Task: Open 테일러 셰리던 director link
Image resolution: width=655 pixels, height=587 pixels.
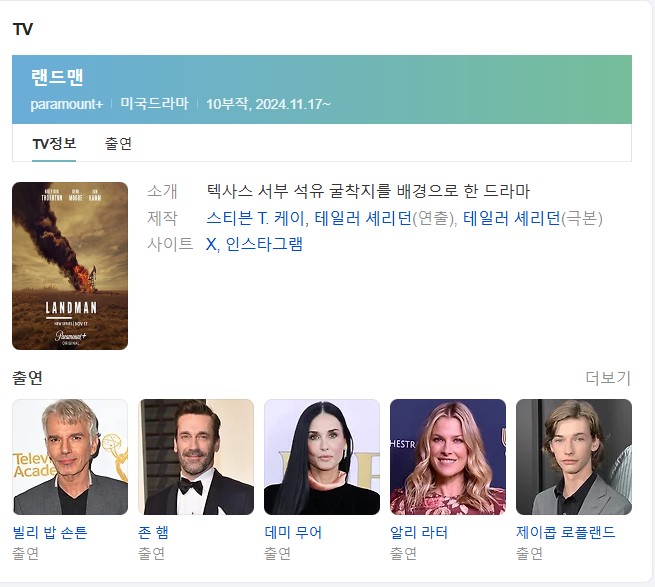Action: 363,218
